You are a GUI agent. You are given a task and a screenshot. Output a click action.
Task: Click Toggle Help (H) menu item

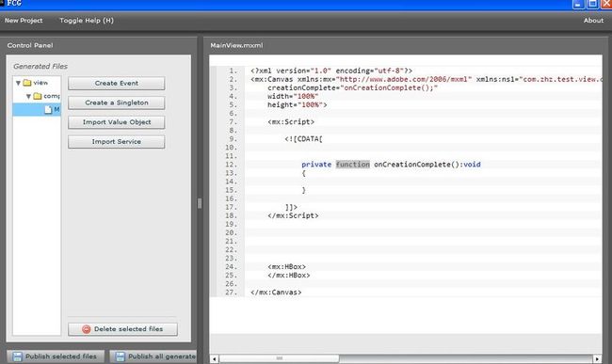click(87, 21)
